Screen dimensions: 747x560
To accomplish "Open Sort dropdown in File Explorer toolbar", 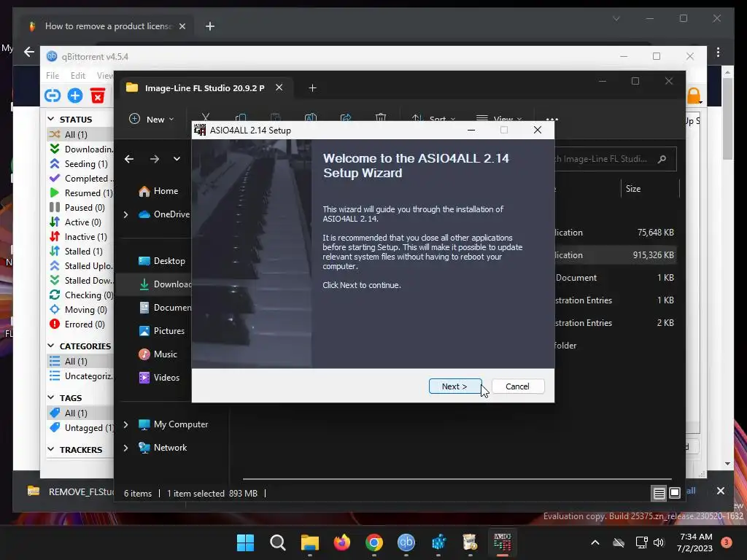I will (434, 118).
